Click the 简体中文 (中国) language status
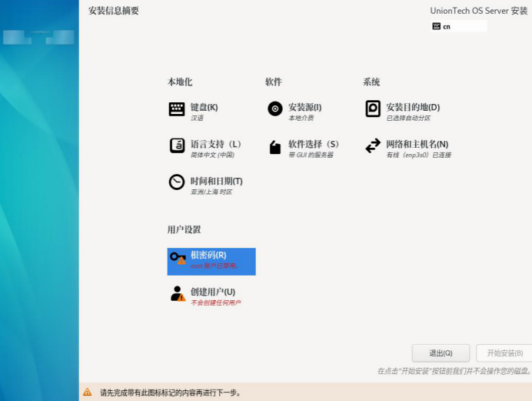Screen dimensions: 532x401 [x=212, y=155]
